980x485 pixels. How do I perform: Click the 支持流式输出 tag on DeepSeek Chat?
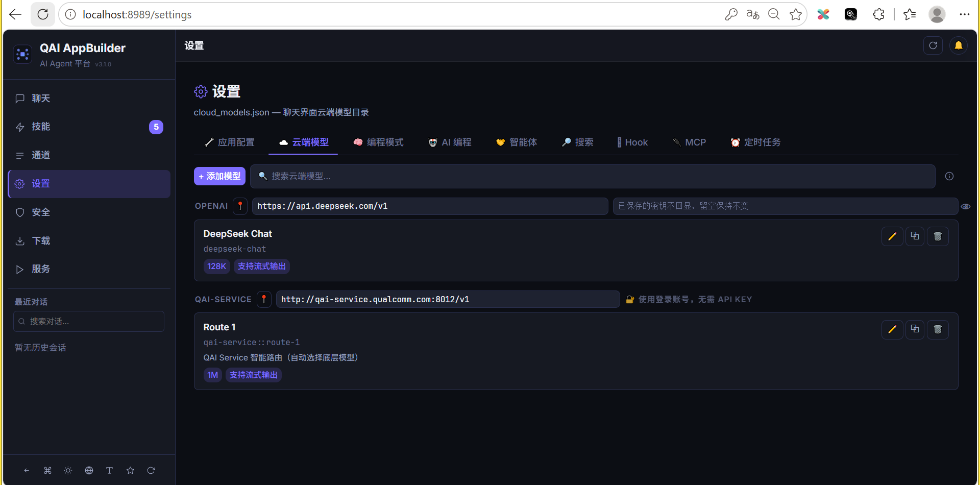262,266
